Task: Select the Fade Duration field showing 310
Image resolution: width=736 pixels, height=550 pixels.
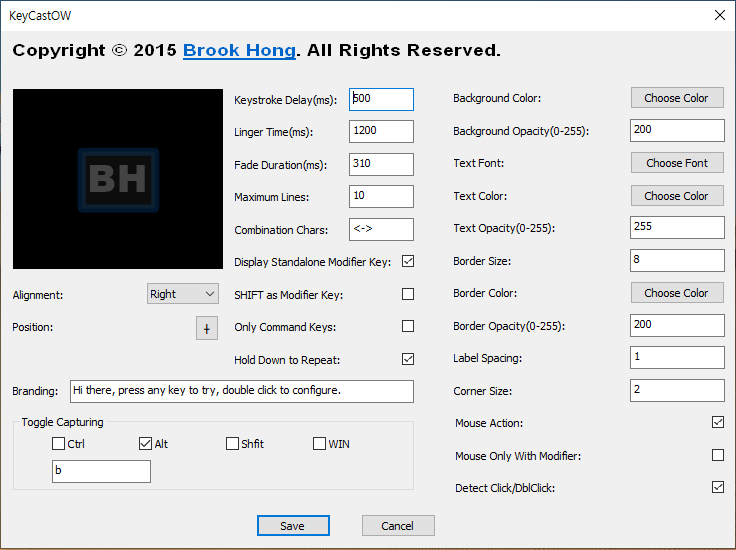Action: [x=381, y=164]
